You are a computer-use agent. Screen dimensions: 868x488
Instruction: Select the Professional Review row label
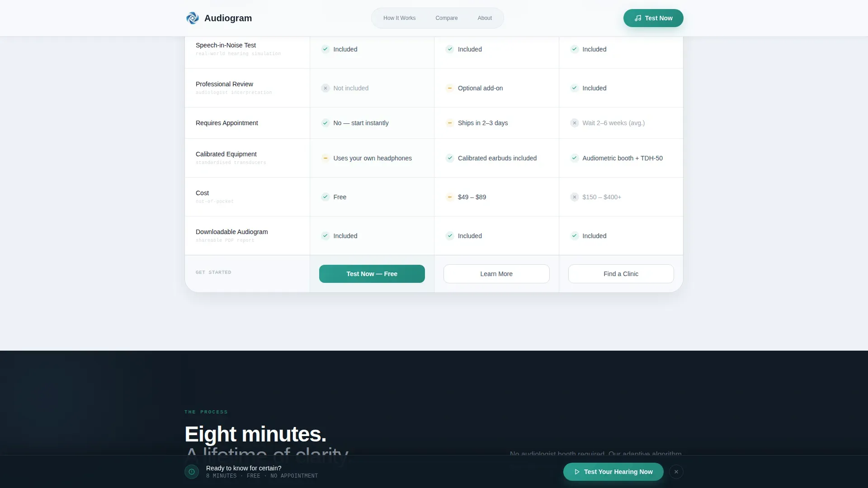click(224, 84)
